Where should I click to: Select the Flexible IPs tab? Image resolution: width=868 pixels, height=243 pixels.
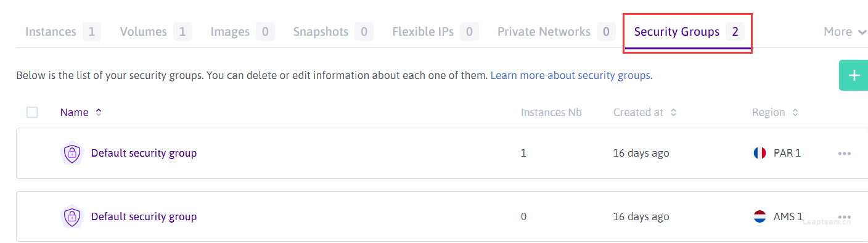coord(435,31)
